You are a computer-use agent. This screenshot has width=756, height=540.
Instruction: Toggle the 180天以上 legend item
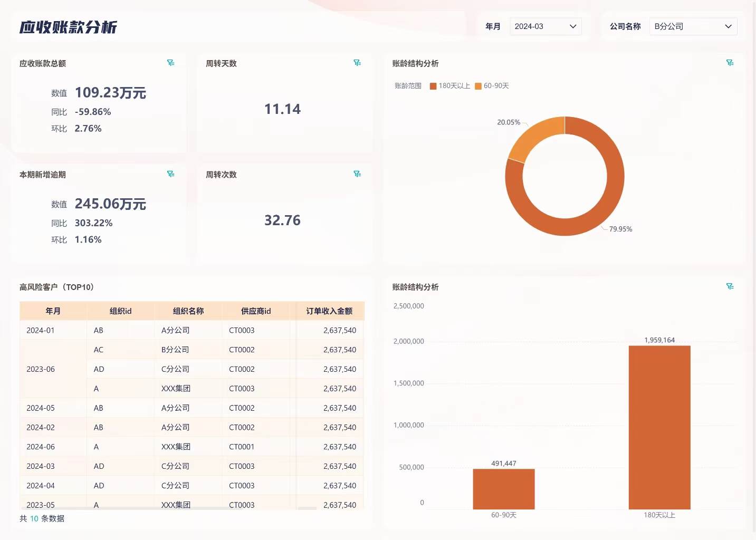449,85
